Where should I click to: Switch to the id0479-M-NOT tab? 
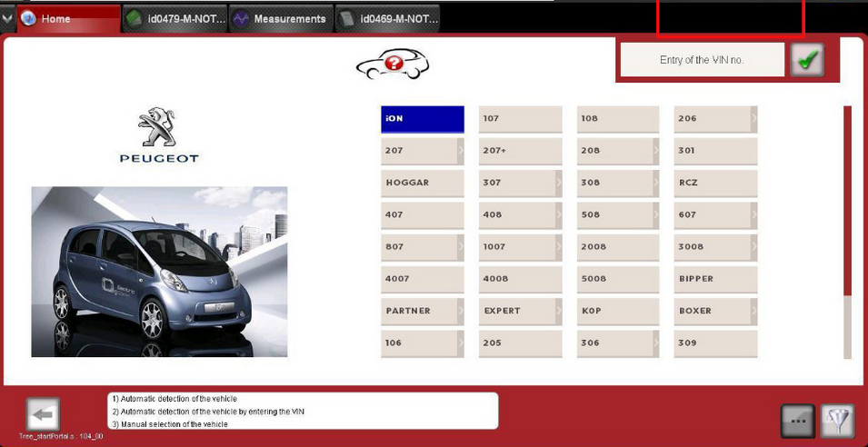point(175,19)
